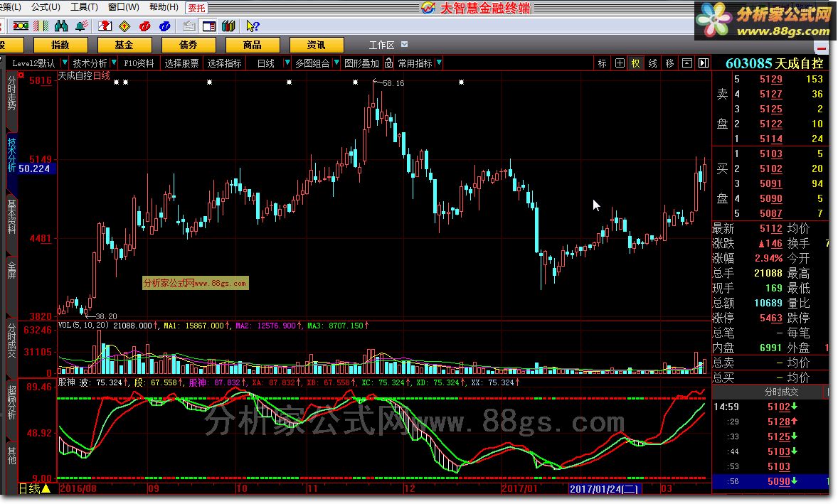The image size is (838, 504).
Task: Open the Level2默认 dropdown arrow
Action: pyautogui.click(x=64, y=63)
